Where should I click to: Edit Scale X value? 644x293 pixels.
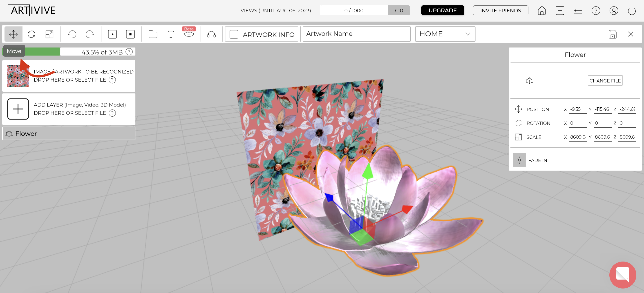577,137
